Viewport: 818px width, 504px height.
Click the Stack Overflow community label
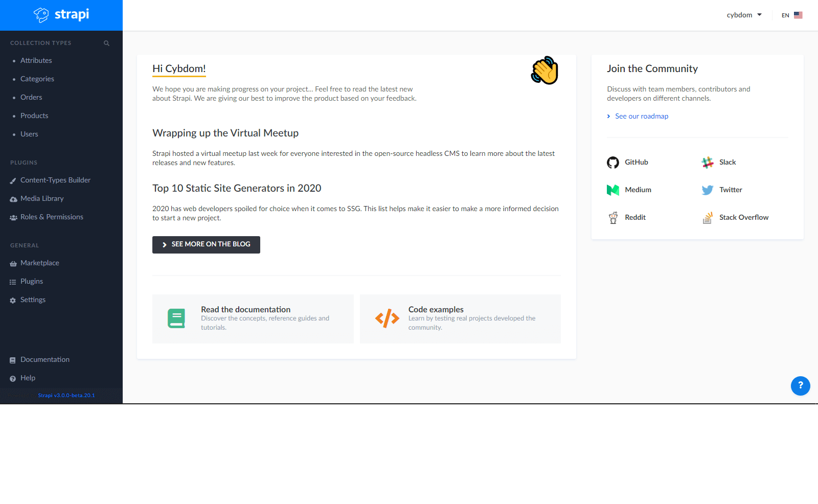coord(744,217)
